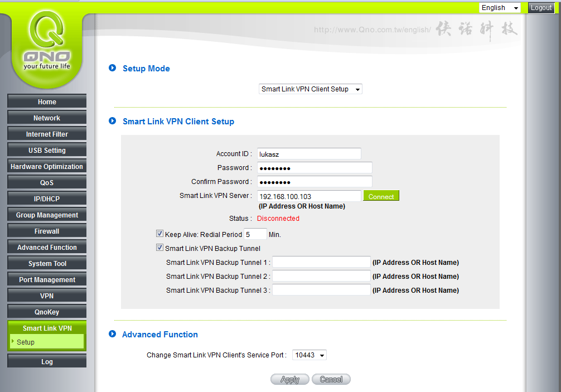Click the Logout button
This screenshot has height=392, width=561.
(541, 7)
